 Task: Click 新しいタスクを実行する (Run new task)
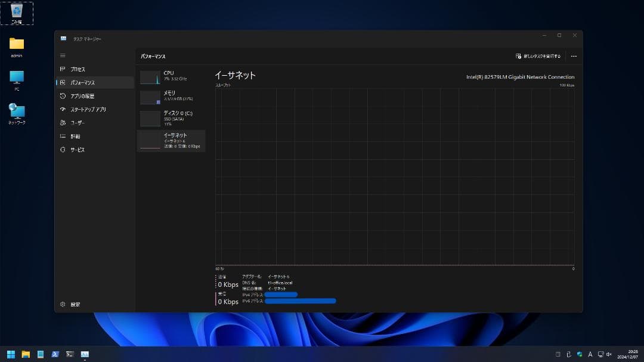click(x=538, y=56)
